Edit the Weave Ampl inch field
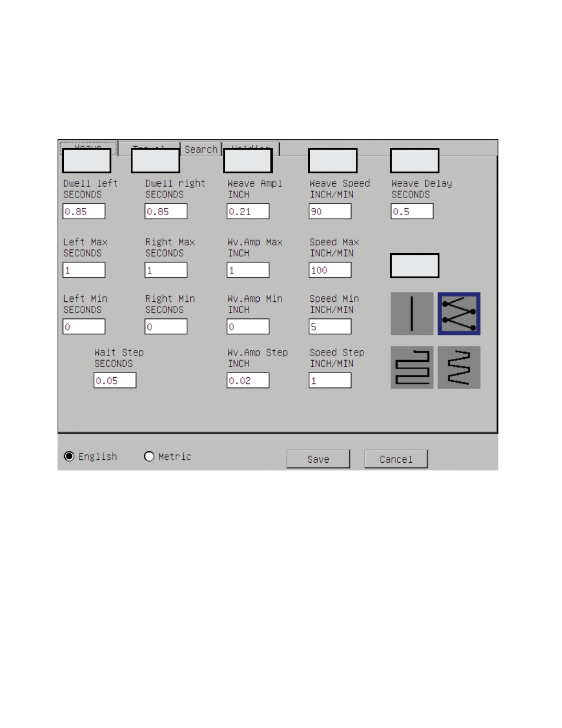This screenshot has width=562, height=728. point(248,211)
